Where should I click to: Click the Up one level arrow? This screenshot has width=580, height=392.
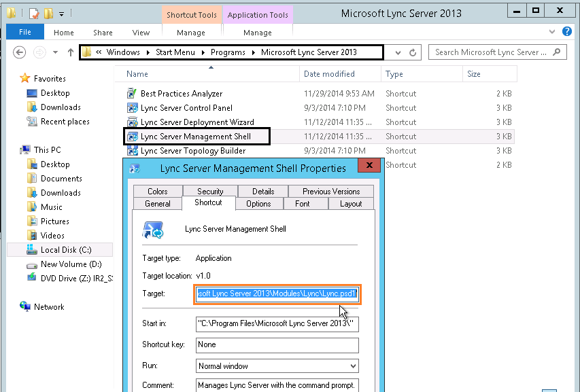tap(70, 52)
